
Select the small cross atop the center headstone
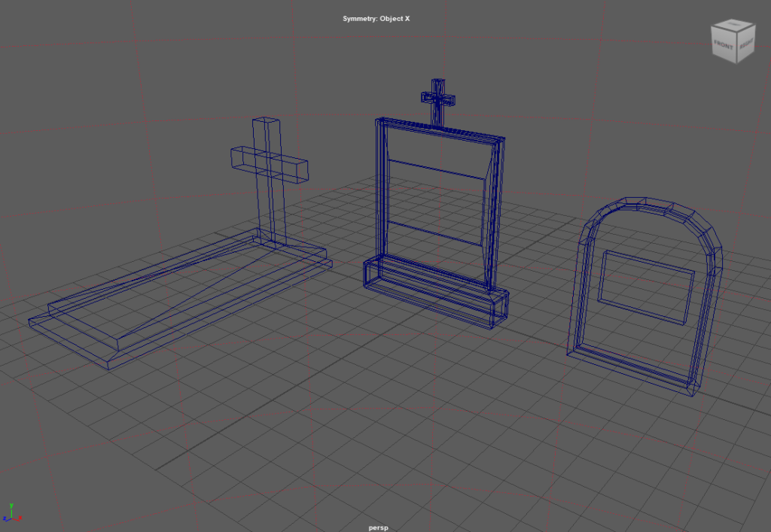pos(437,99)
